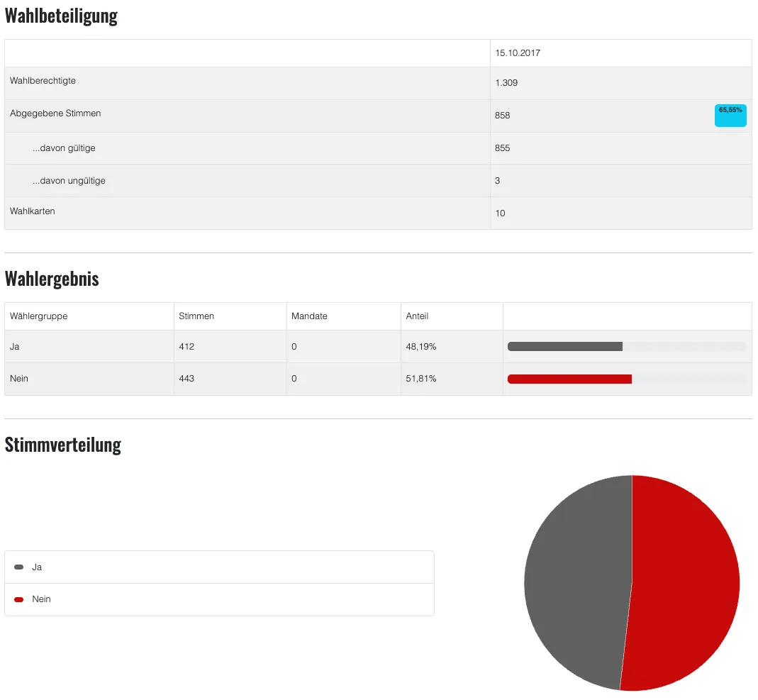
Task: Click the Wahlberechtigte row label
Action: pyautogui.click(x=43, y=81)
